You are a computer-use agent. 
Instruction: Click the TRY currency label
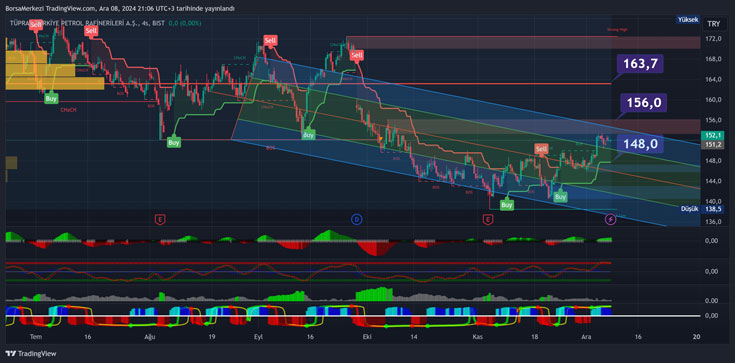click(x=714, y=23)
